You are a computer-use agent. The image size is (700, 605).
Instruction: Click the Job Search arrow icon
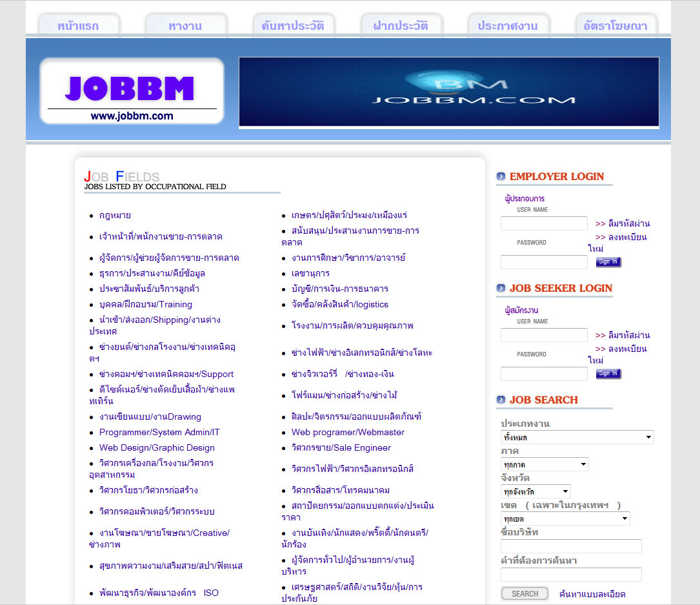coord(501,400)
